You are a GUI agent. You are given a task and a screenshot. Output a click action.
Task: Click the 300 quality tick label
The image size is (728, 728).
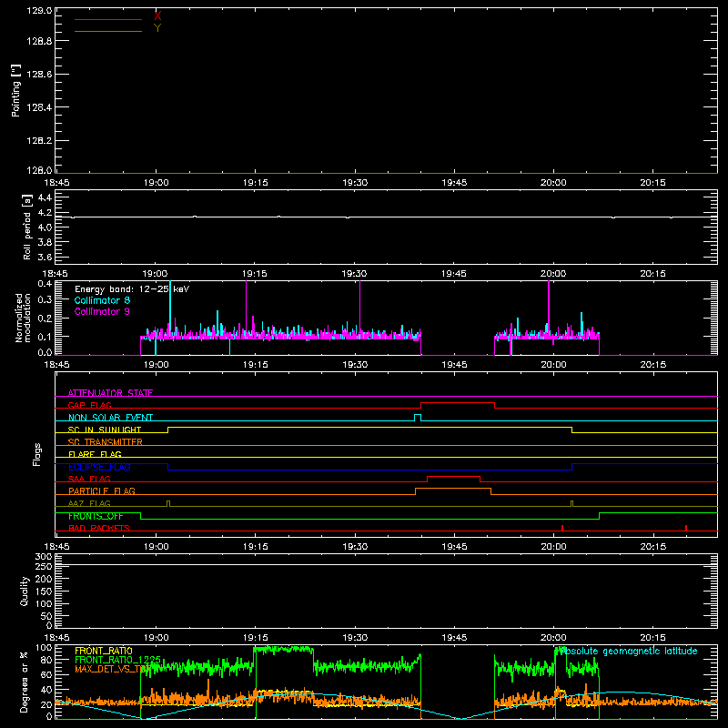pyautogui.click(x=44, y=557)
